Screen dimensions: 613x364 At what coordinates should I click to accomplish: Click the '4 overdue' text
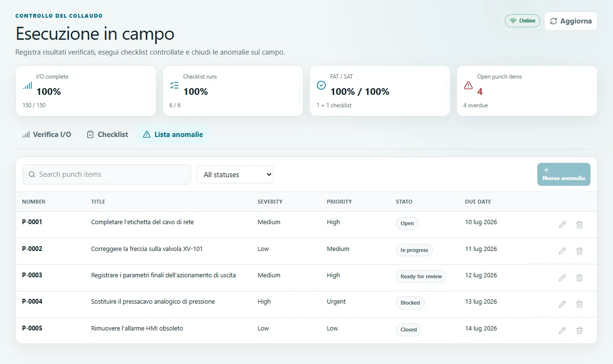pyautogui.click(x=476, y=105)
